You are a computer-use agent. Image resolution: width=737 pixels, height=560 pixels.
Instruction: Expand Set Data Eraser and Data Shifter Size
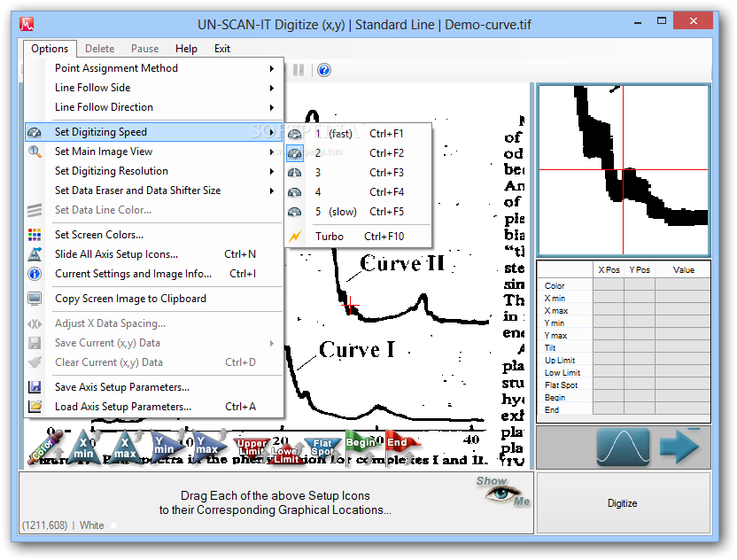[x=154, y=191]
